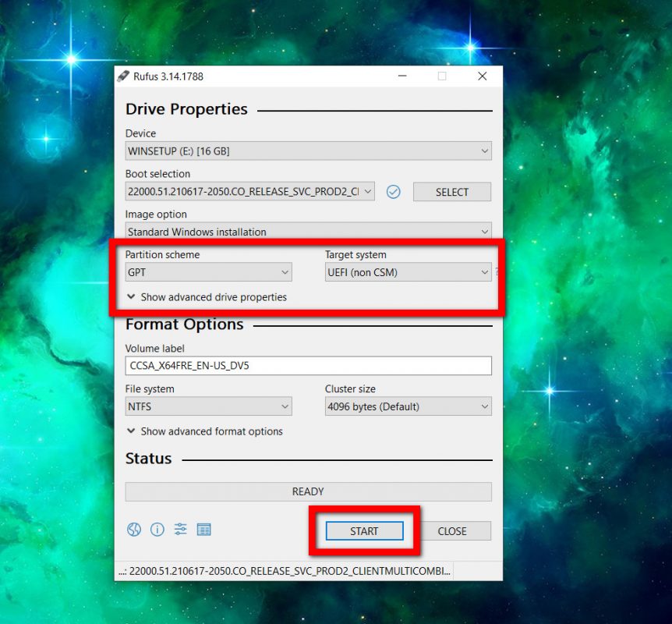Open the Boot selection dropdown

pyautogui.click(x=249, y=192)
